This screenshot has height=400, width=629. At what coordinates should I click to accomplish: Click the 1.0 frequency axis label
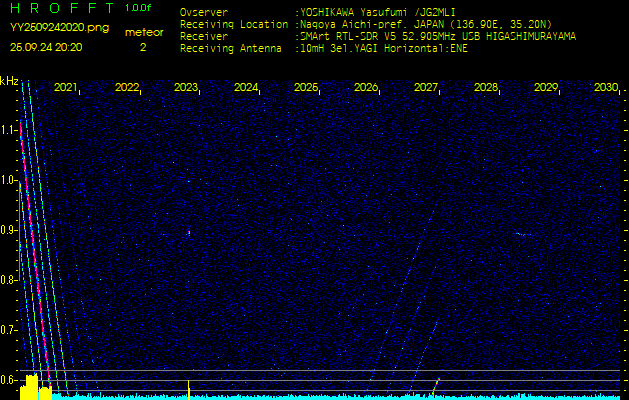[x=9, y=180]
